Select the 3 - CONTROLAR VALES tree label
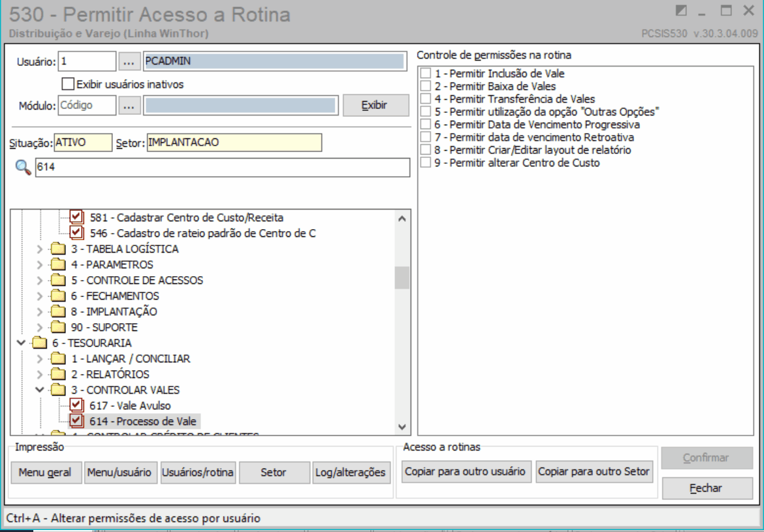 point(125,390)
